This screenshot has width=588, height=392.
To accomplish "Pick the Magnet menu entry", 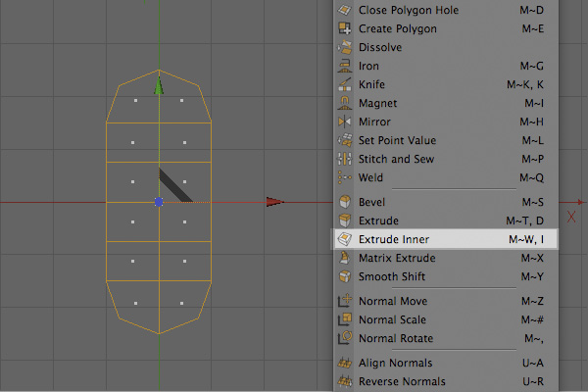I will [446, 103].
